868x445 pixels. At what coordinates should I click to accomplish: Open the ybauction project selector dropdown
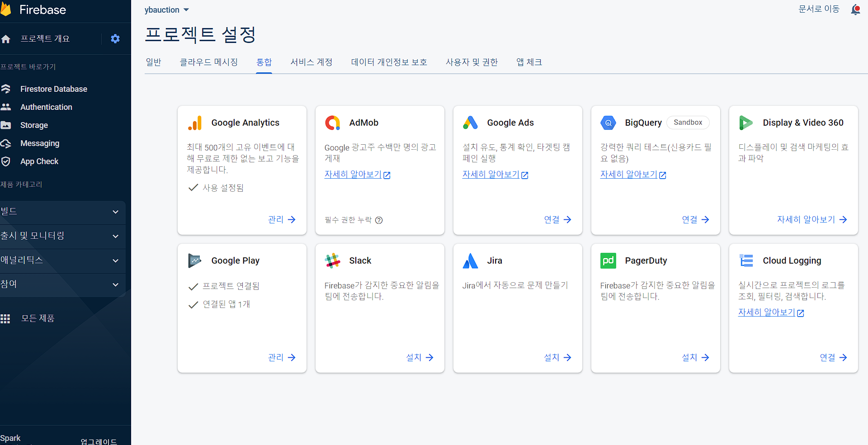pyautogui.click(x=167, y=9)
